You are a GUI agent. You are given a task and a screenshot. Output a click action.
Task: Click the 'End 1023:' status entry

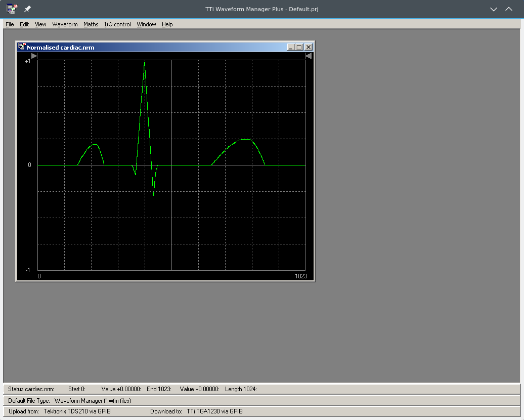click(x=159, y=389)
